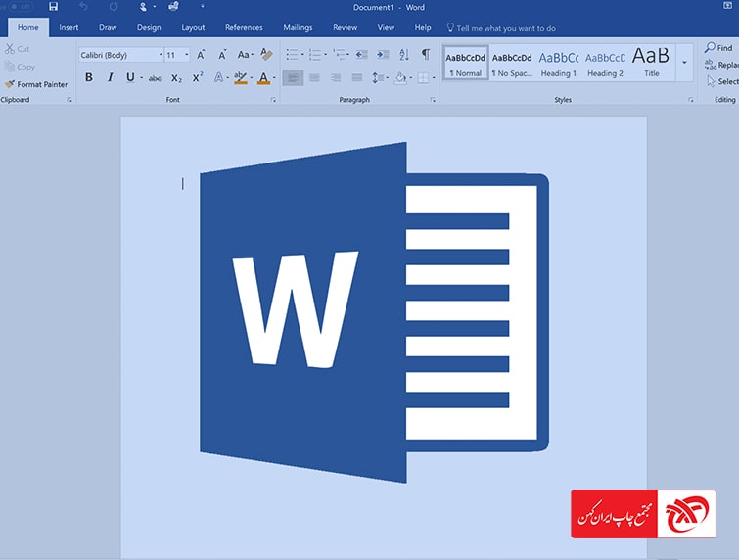
Task: Open the References ribbon tab
Action: click(x=244, y=28)
